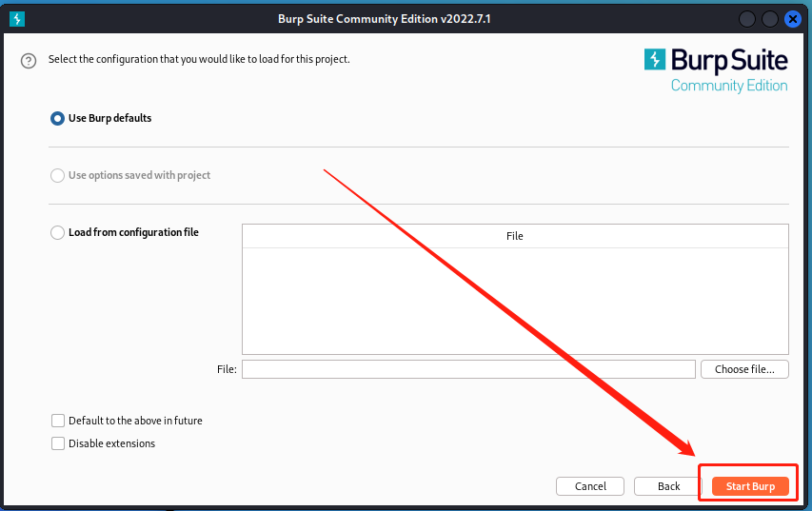
Task: Click the Burp Suite logo lightning icon
Action: (x=655, y=59)
